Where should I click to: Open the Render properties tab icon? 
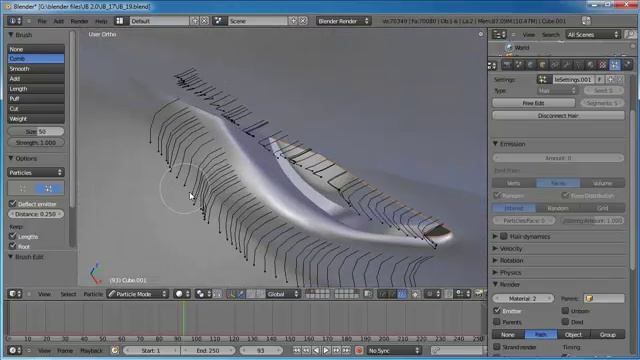point(507,64)
